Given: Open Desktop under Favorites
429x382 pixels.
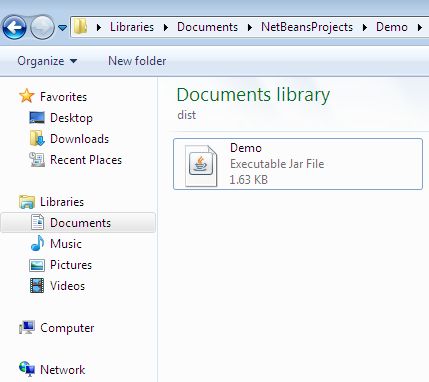Looking at the screenshot, I should [x=71, y=118].
